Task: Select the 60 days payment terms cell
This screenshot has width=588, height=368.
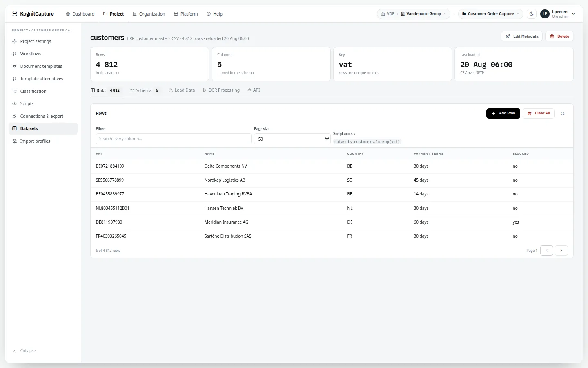Action: [421, 222]
